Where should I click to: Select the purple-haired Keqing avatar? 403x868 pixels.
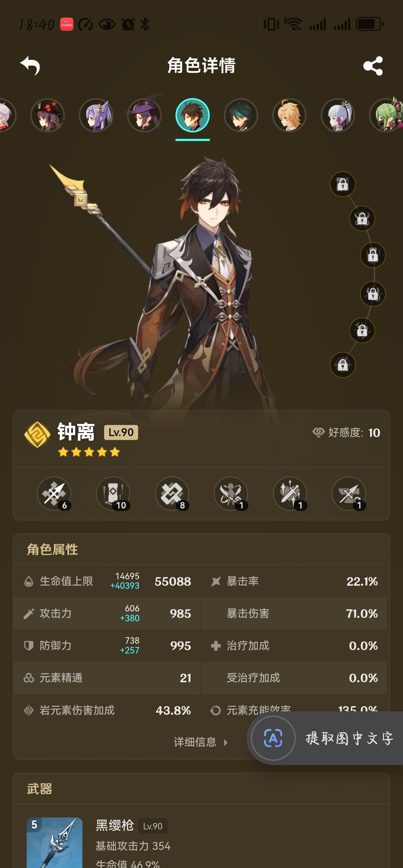[96, 115]
